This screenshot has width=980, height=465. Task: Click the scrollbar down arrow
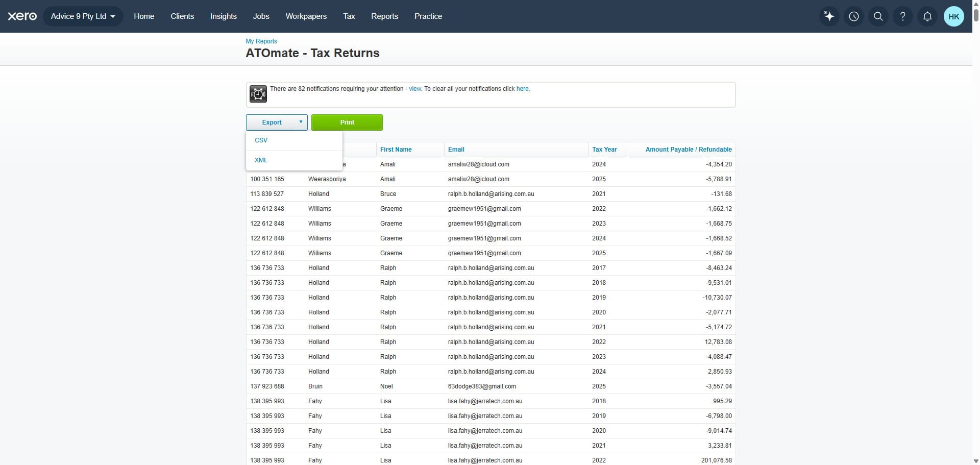tap(976, 461)
